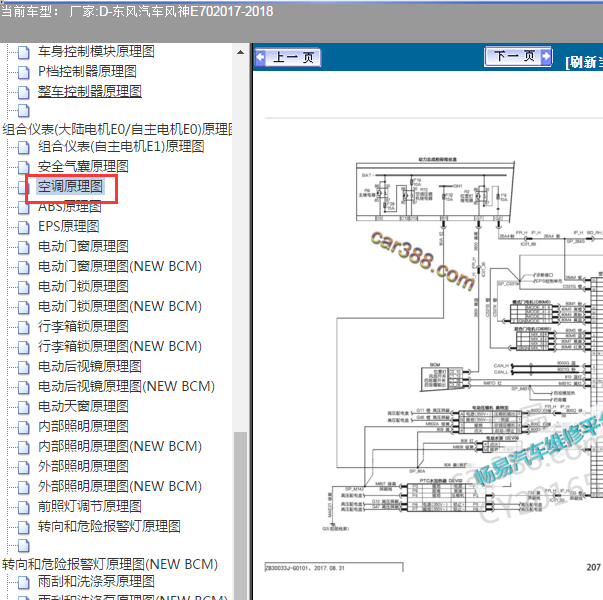Open 电动门窗原理图 entry without NEW BCM
This screenshot has width=603, height=600.
(x=83, y=247)
